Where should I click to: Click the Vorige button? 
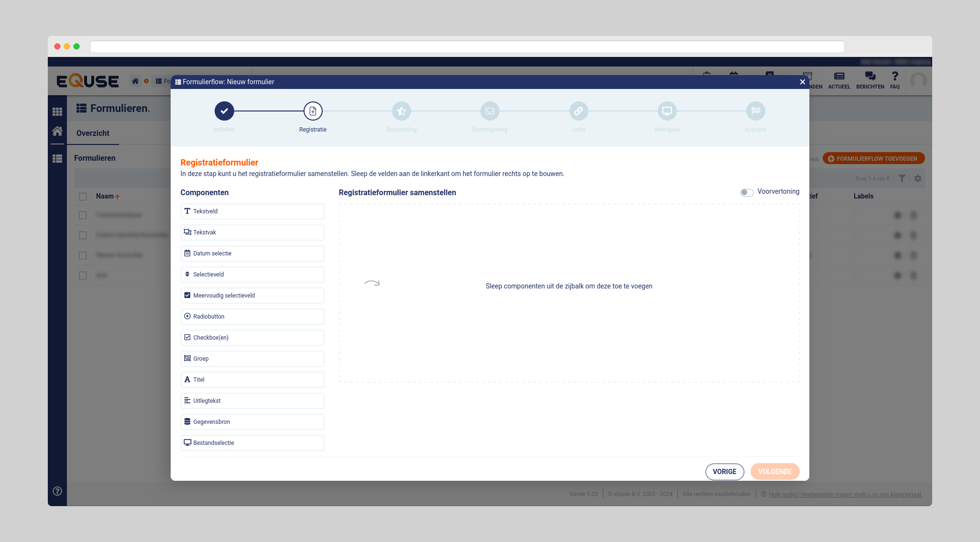coord(724,472)
